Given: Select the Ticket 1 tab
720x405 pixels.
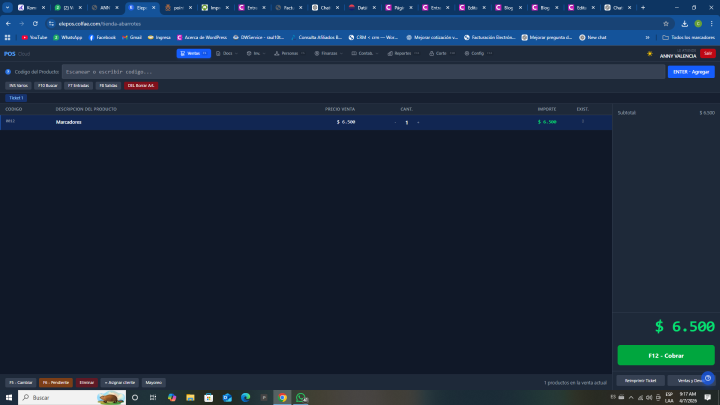Looking at the screenshot, I should (x=16, y=98).
